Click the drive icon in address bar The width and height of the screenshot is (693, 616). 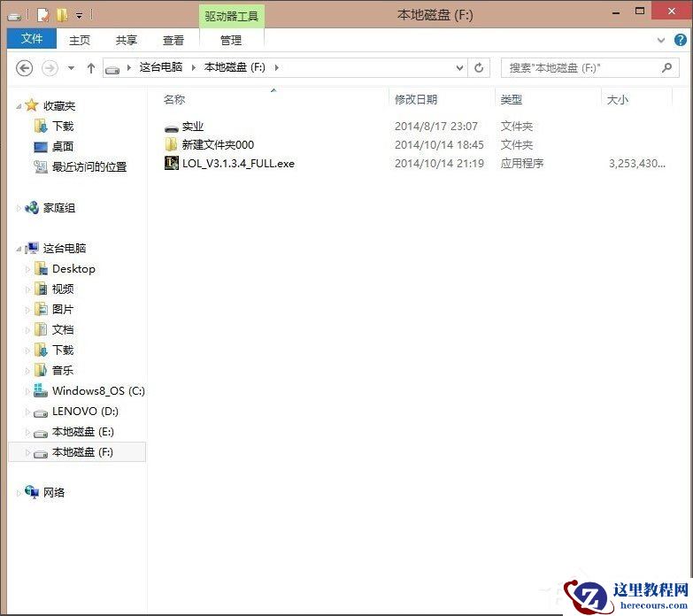(x=112, y=69)
